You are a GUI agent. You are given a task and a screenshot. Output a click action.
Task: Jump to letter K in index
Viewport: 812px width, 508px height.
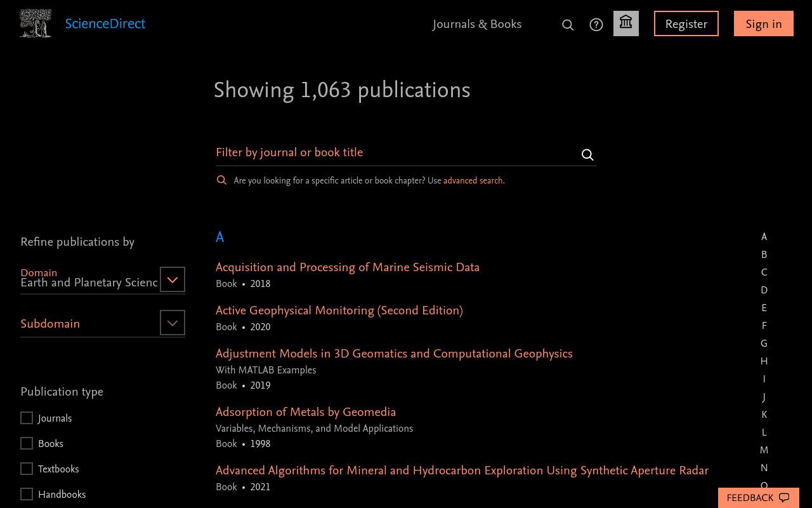(764, 415)
